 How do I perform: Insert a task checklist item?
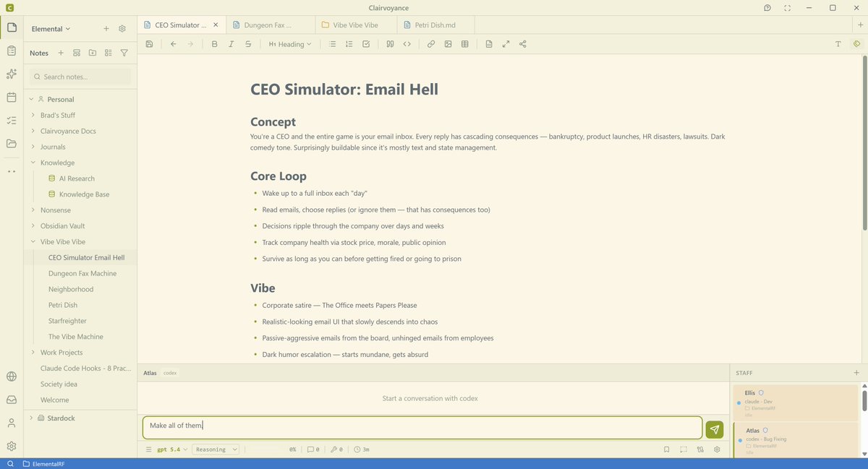point(366,44)
